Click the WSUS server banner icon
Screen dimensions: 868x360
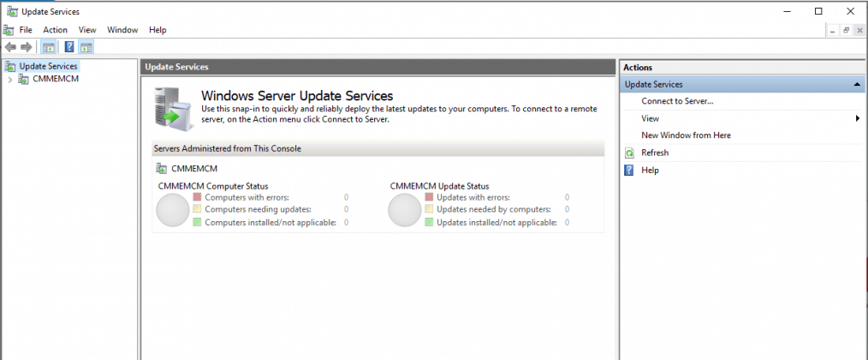pos(175,109)
